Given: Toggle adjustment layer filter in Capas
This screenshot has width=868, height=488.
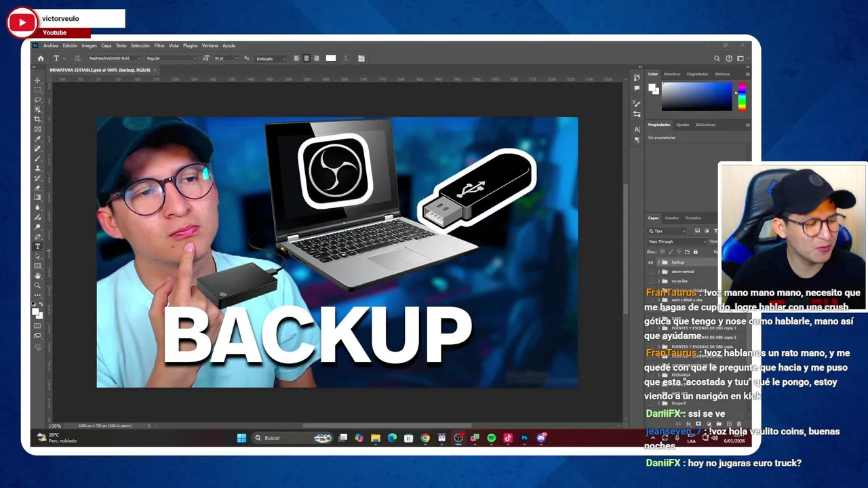Looking at the screenshot, I should (x=707, y=230).
